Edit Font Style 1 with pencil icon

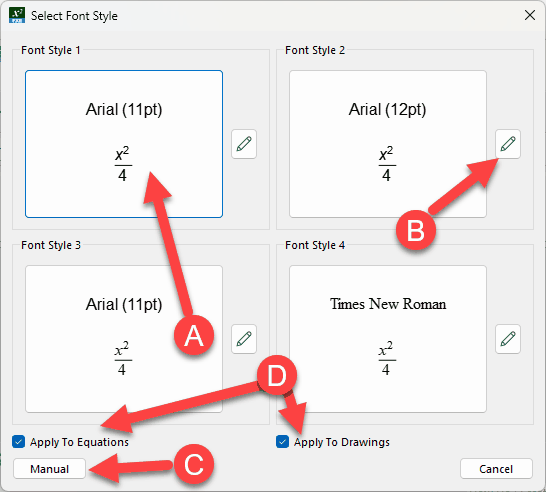(x=244, y=144)
